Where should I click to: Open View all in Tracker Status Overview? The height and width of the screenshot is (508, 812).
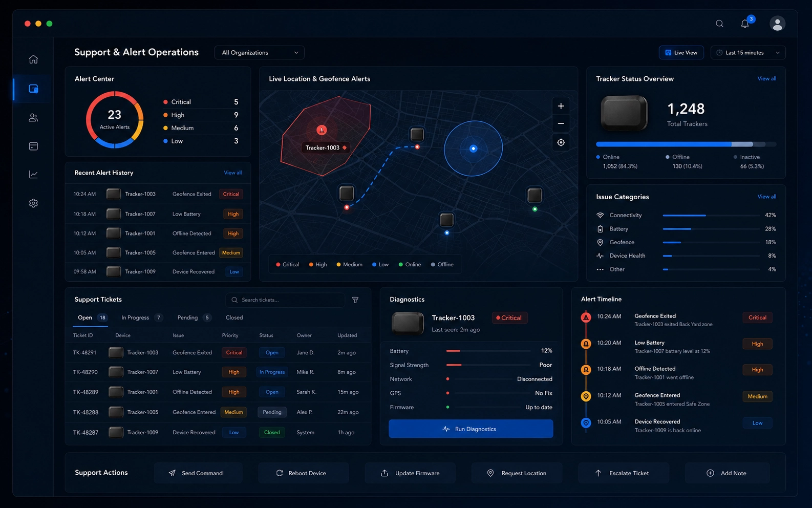[767, 79]
